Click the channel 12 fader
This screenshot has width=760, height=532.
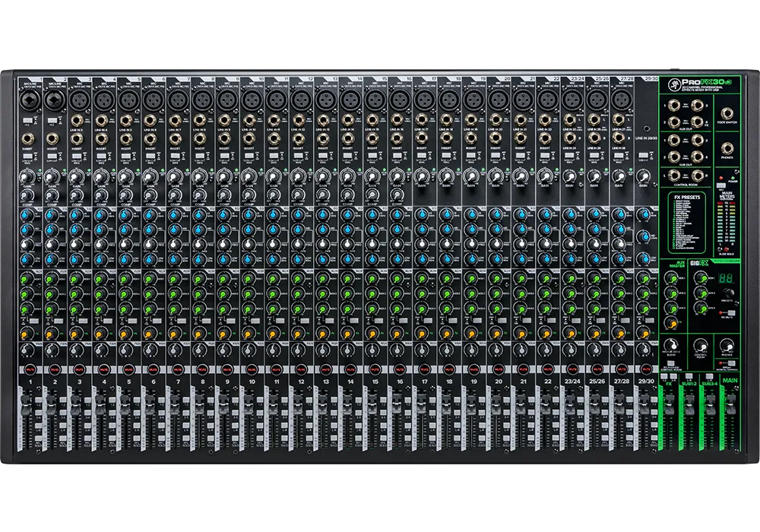pos(298,406)
